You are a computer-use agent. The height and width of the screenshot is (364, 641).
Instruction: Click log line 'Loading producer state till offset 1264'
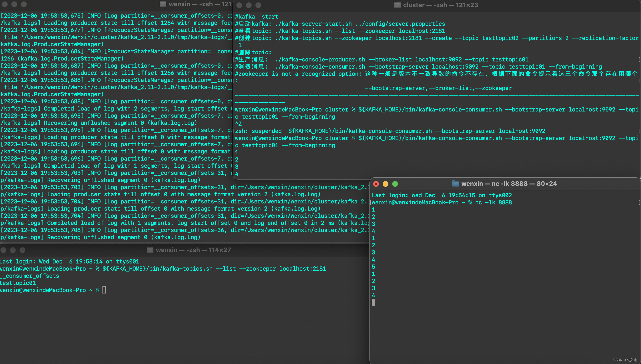coord(116,23)
